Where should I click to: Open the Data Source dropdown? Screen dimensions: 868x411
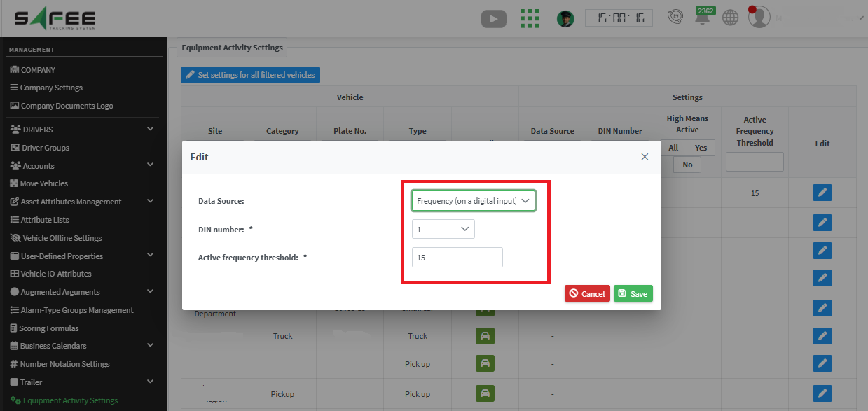[474, 201]
